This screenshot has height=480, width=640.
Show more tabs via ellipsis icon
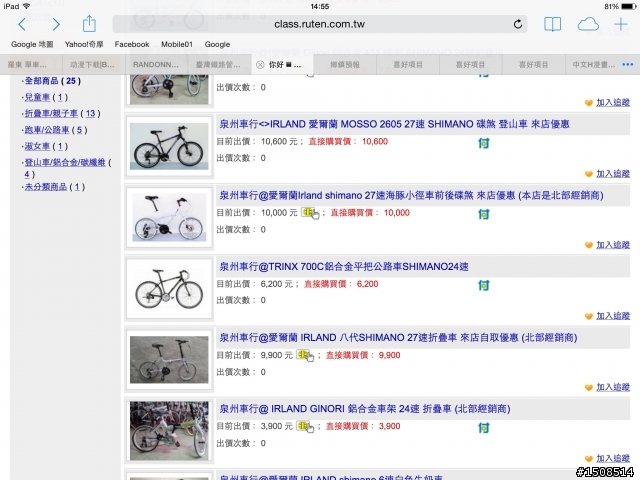click(628, 64)
